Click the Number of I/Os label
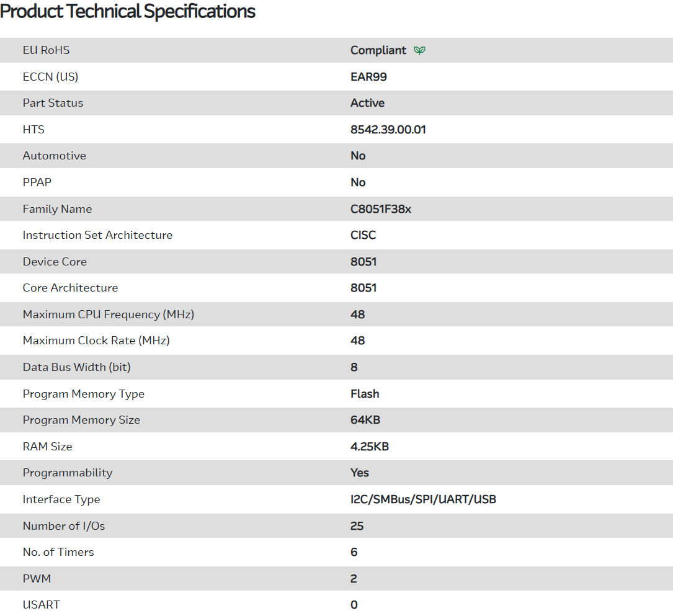Viewport: 673px width, 616px height. pyautogui.click(x=64, y=526)
